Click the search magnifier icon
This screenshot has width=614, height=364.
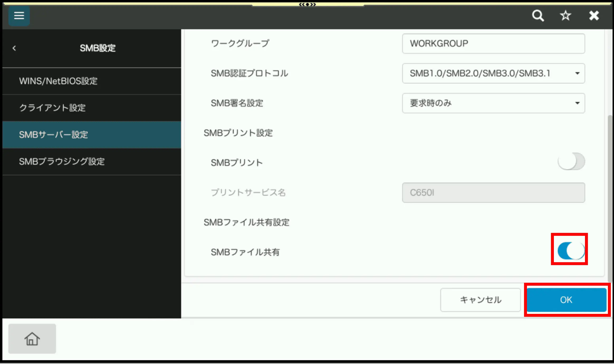(x=538, y=16)
